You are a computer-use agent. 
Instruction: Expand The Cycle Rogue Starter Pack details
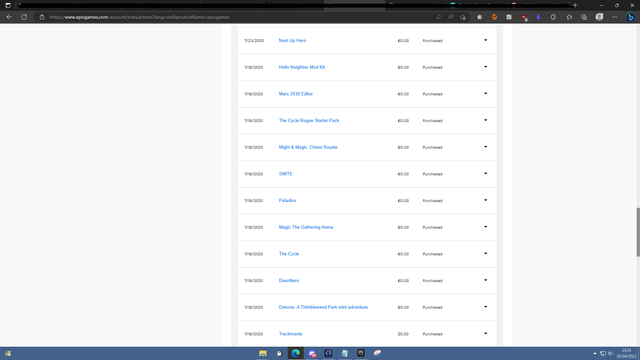[485, 120]
